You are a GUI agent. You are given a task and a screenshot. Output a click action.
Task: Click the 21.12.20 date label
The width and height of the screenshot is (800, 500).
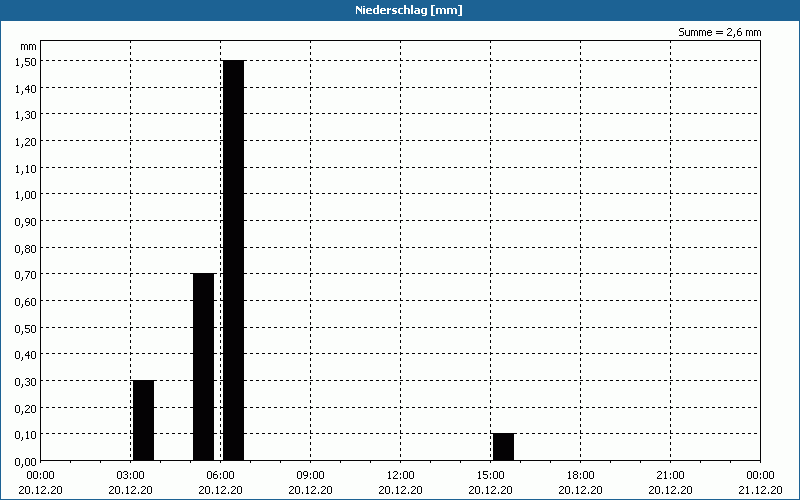point(760,490)
